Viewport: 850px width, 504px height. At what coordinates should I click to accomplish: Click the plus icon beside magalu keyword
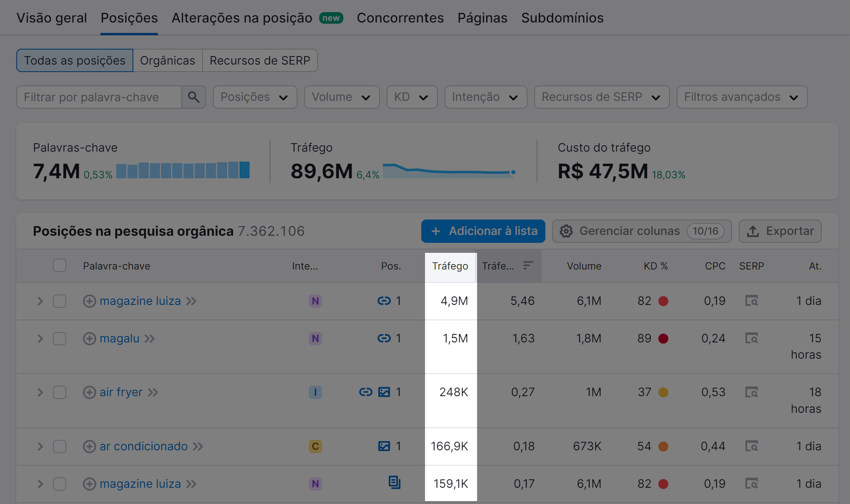(89, 339)
